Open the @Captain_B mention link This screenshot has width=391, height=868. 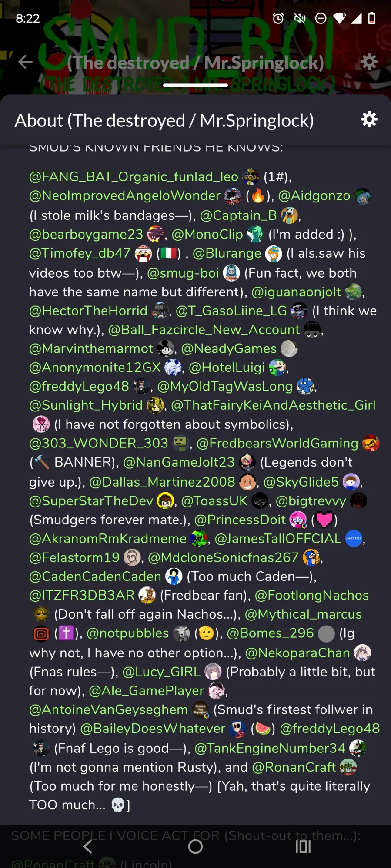pos(238,215)
